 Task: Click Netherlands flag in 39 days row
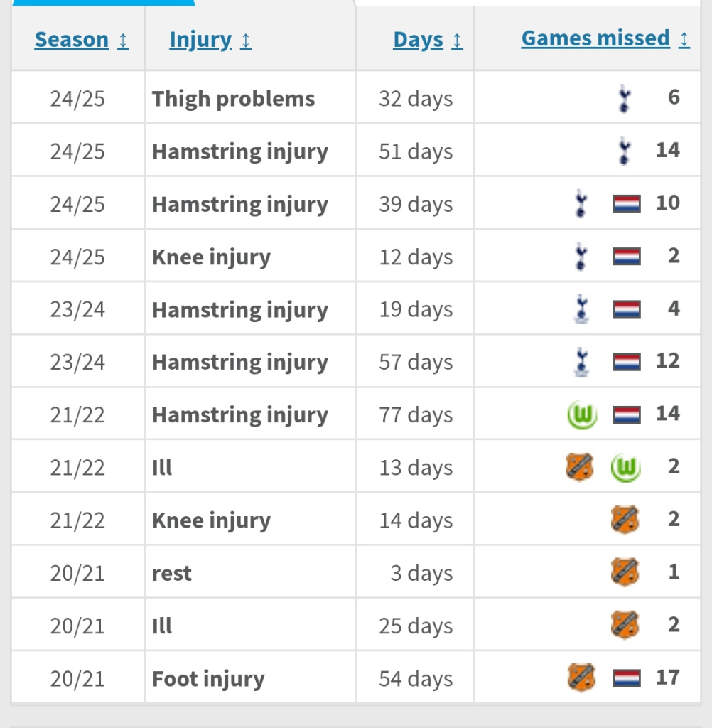[626, 204]
